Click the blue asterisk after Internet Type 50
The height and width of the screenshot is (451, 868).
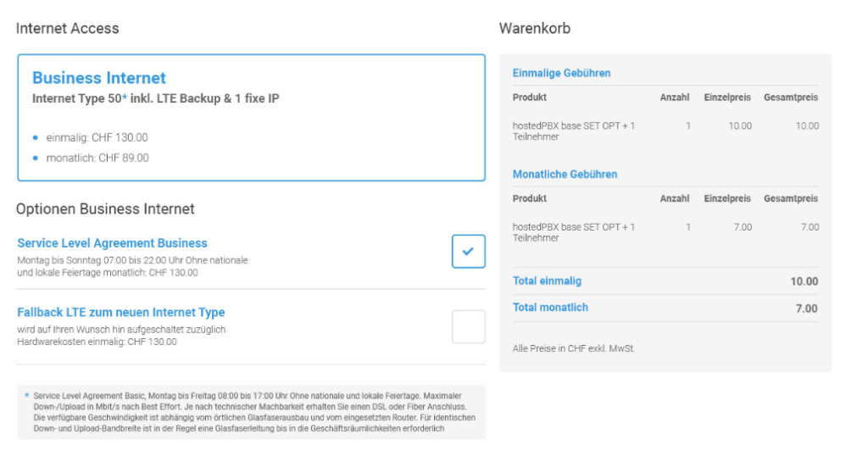(125, 97)
